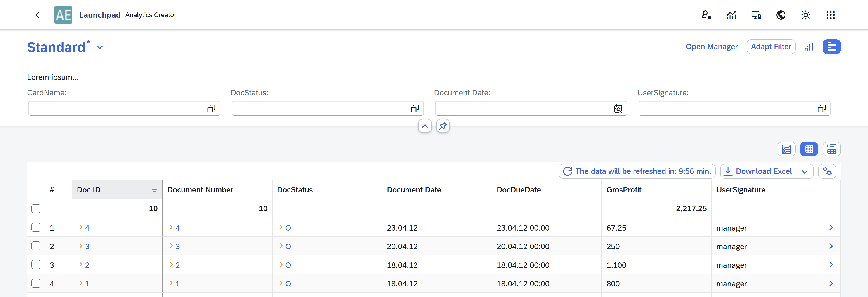The image size is (868, 297).
Task: Switch to the chart-table split view
Action: 832,149
